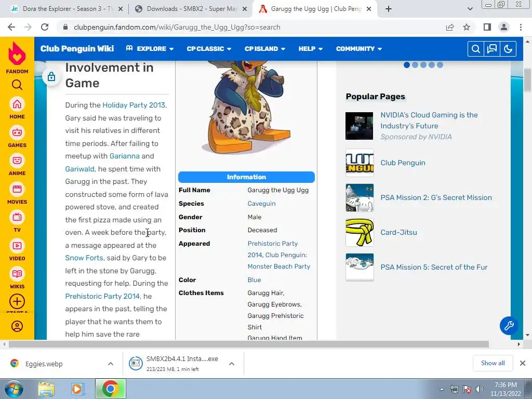Click the horizontal page scrollbar
This screenshot has width=532, height=399.
[x=248, y=344]
